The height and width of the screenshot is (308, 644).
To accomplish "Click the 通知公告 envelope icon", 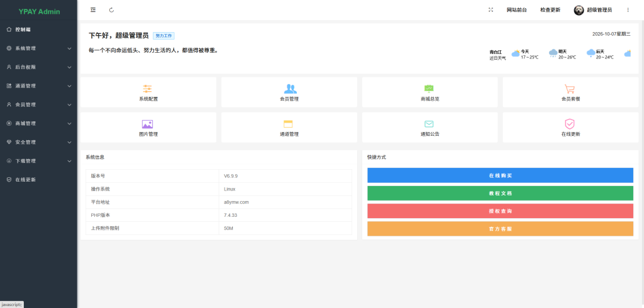I will tap(429, 124).
